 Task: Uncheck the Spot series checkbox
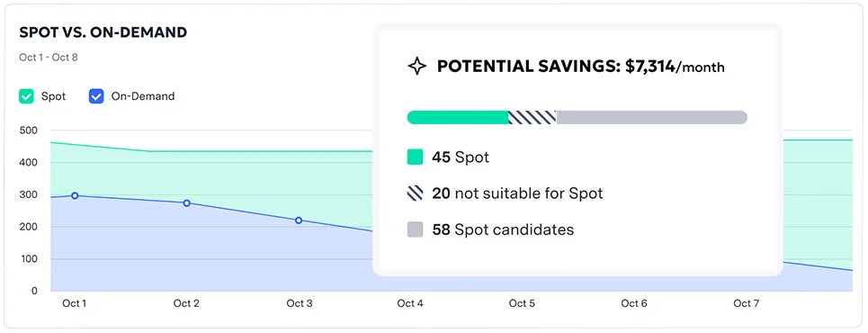point(26,96)
